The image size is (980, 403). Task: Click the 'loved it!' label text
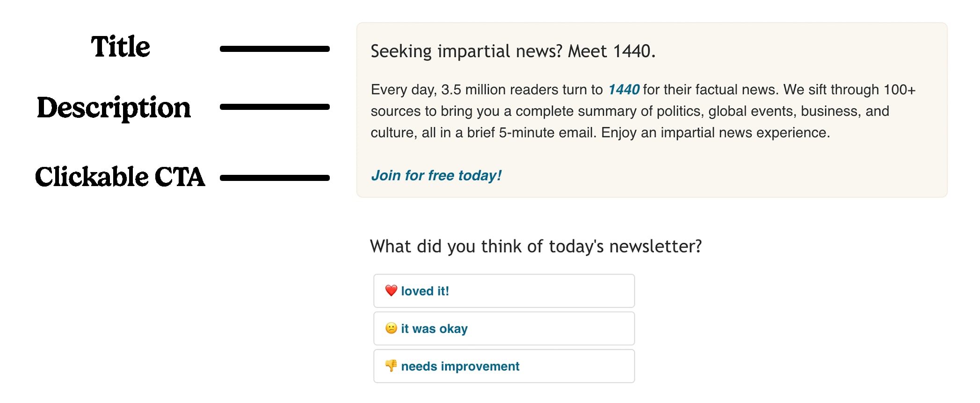click(425, 291)
